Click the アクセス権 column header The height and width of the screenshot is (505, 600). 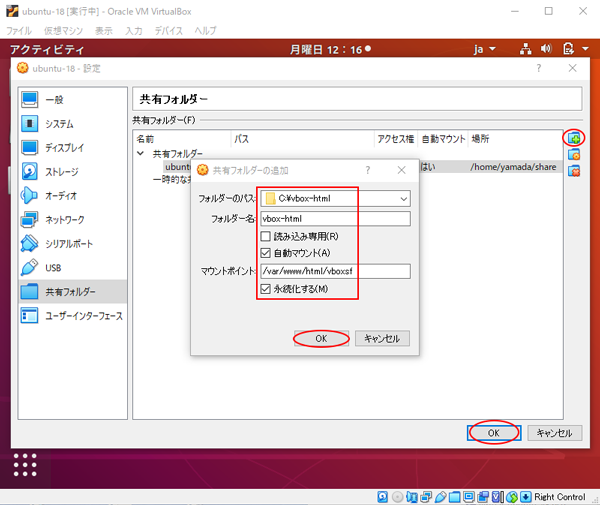pos(396,139)
